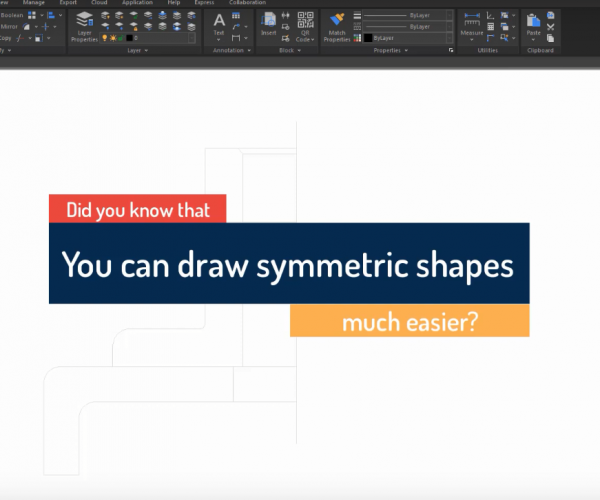Toggle layer 0 on/off lightbulb

(x=104, y=38)
